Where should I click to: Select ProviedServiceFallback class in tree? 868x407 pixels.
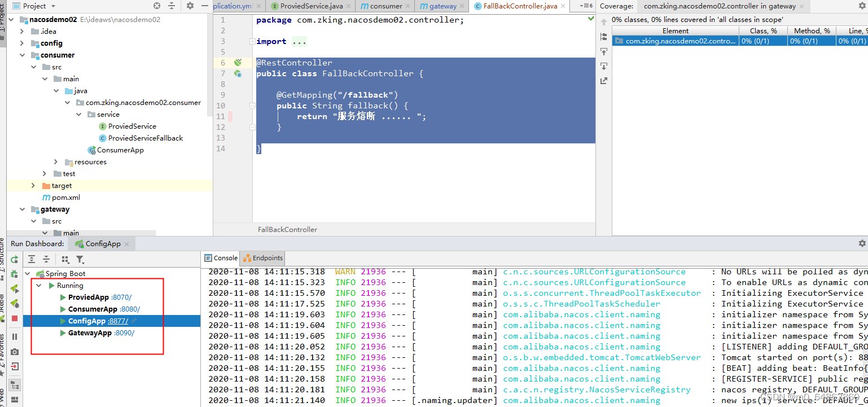(146, 138)
